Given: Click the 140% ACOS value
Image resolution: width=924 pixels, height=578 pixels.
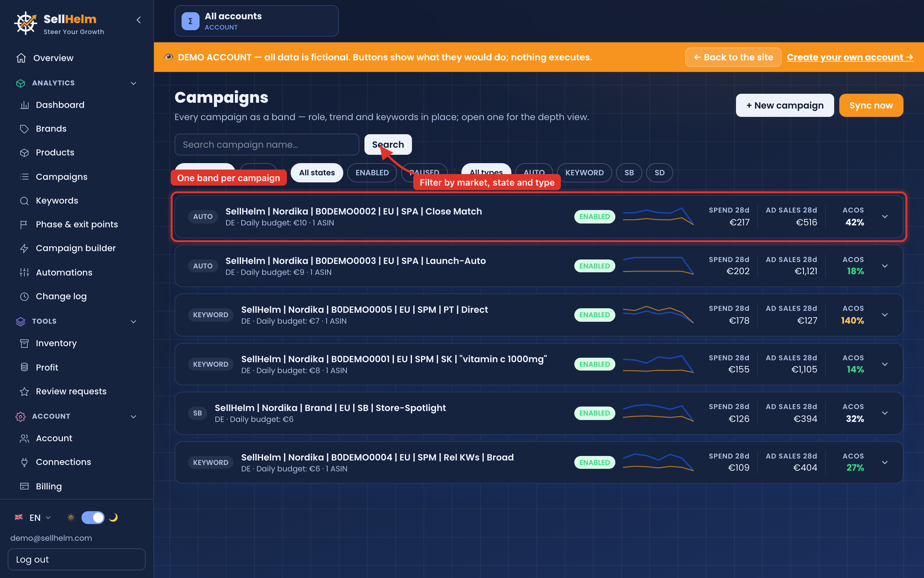Looking at the screenshot, I should [x=852, y=320].
